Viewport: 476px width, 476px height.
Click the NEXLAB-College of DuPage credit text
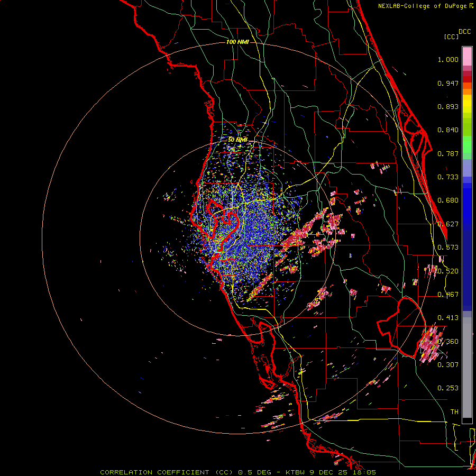422,6
